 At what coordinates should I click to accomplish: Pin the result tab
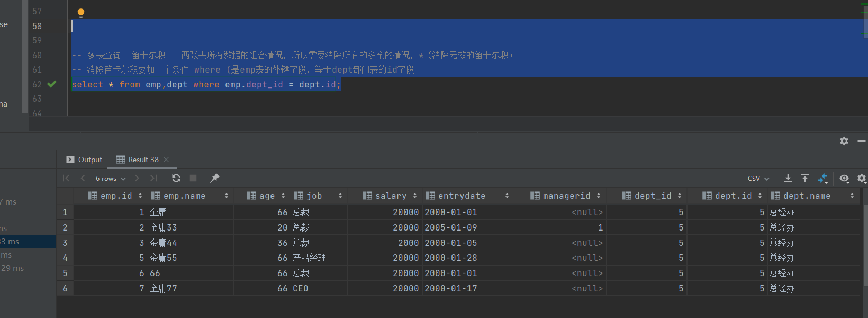(215, 179)
